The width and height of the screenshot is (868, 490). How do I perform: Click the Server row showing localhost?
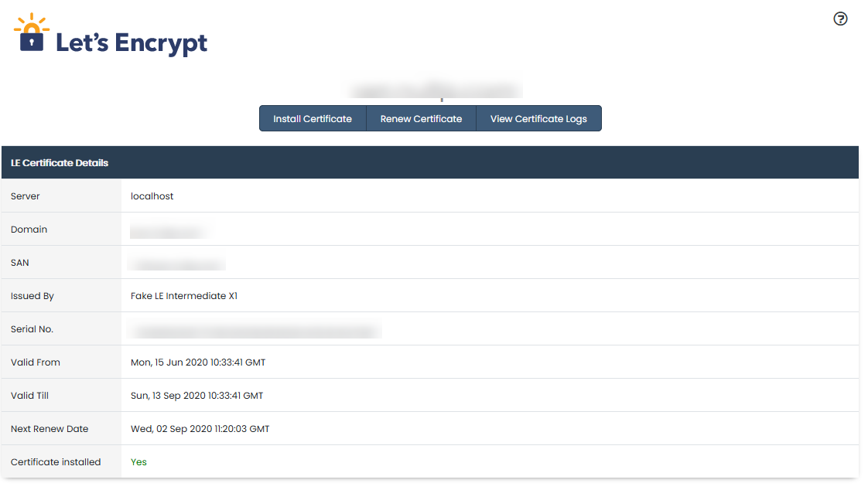click(x=151, y=196)
